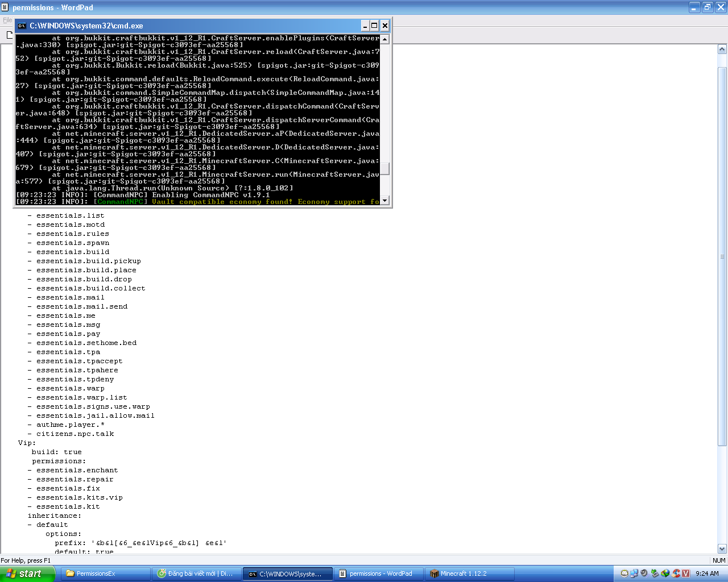Image resolution: width=728 pixels, height=582 pixels.
Task: Switch to cmd.exe taskbar button
Action: click(x=288, y=573)
